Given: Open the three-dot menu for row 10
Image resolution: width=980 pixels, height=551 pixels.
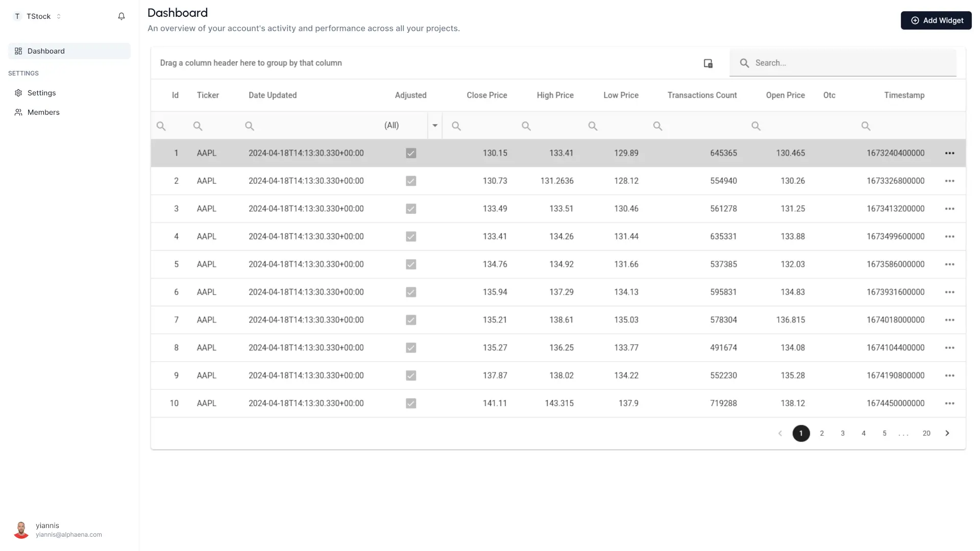Looking at the screenshot, I should pos(949,404).
